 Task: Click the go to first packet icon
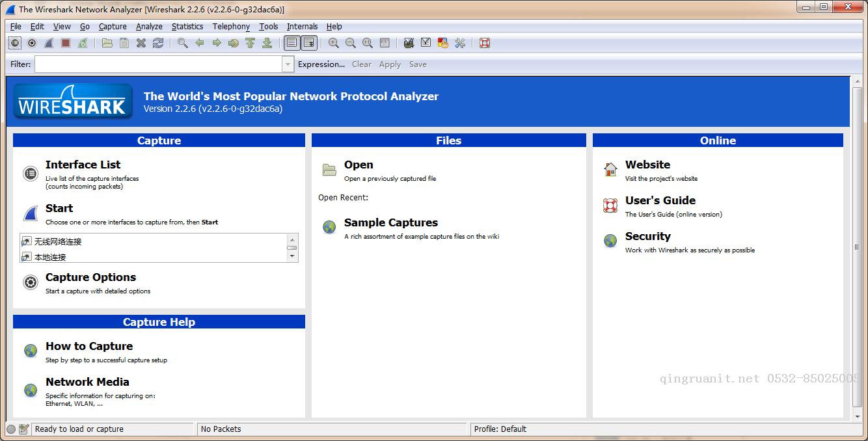[x=251, y=43]
